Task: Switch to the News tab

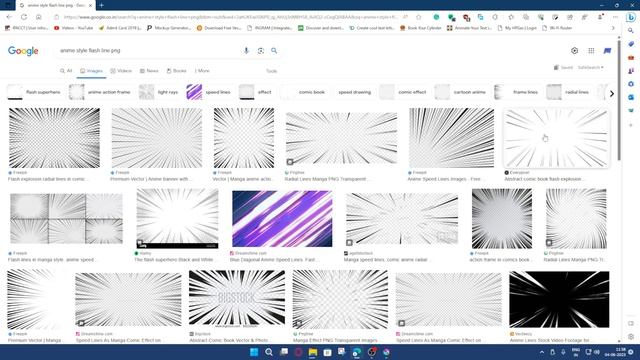Action: [x=149, y=71]
